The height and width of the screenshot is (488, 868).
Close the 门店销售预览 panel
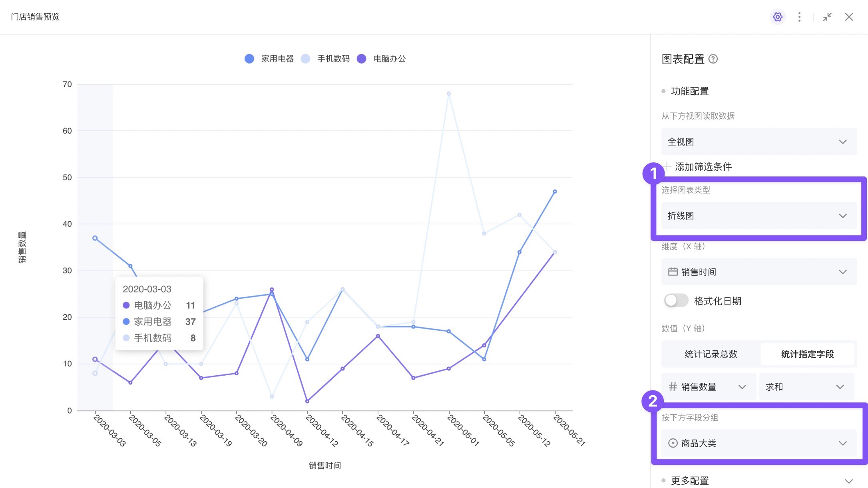(849, 17)
